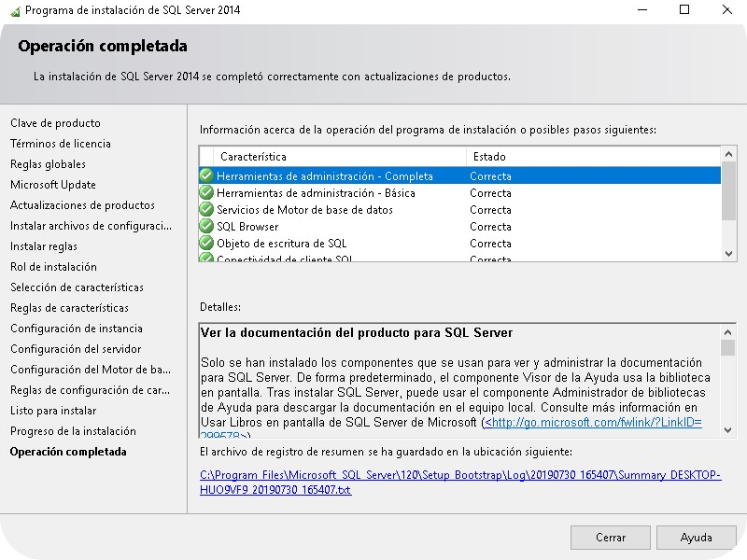Click the Ayuda button

click(696, 537)
